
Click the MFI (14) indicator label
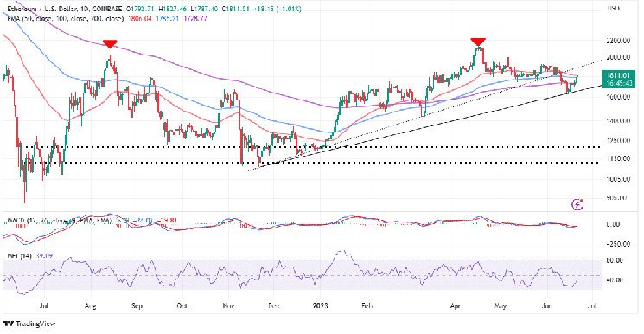[x=20, y=255]
